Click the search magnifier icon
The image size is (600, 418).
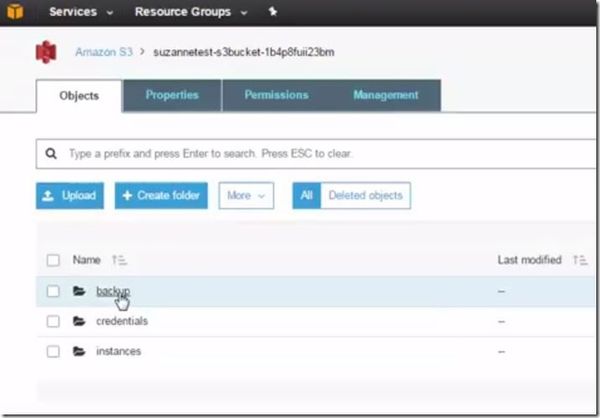point(51,153)
